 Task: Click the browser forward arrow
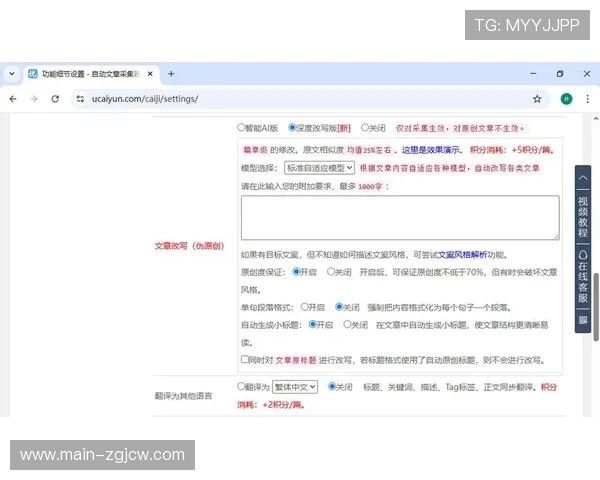tap(34, 99)
